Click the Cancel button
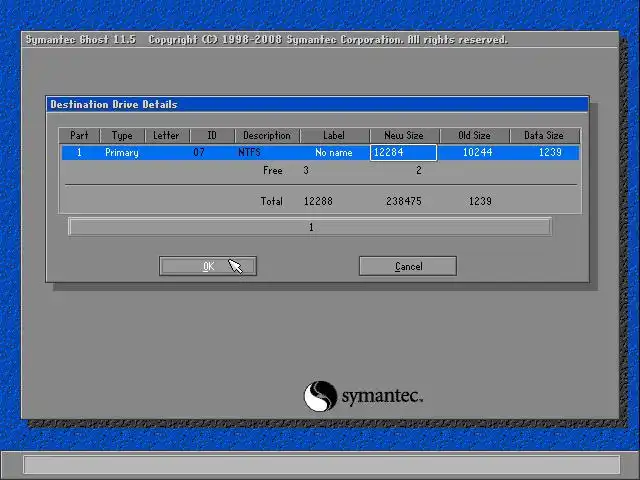The width and height of the screenshot is (640, 480). pos(408,266)
